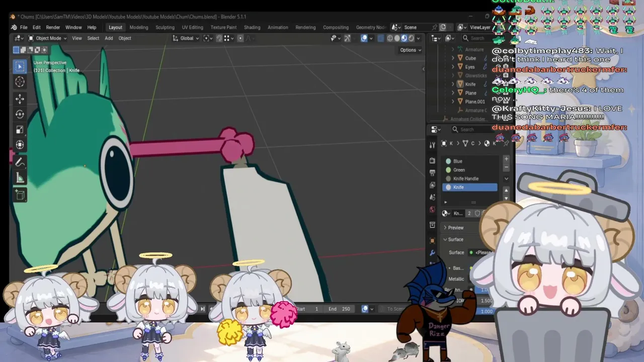Open the Output properties tab
This screenshot has height=362, width=644.
(432, 172)
